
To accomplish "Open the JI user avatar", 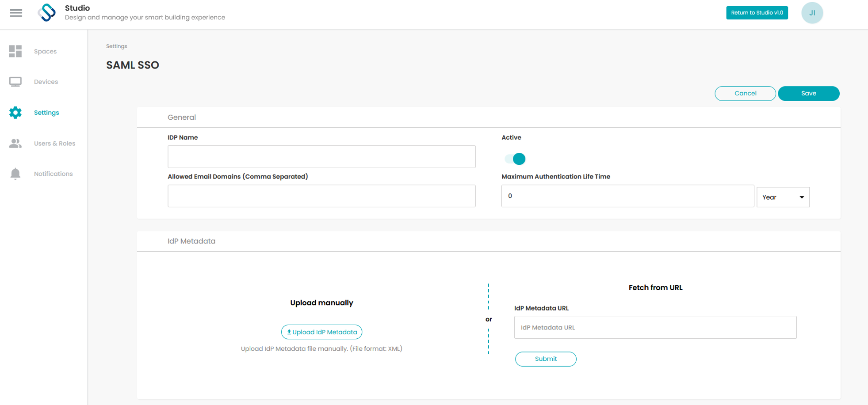I will pyautogui.click(x=812, y=13).
